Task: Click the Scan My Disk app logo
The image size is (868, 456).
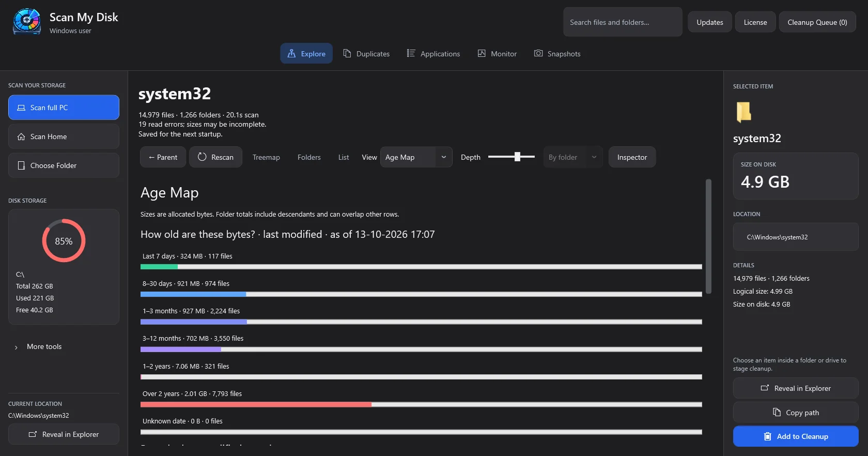Action: click(x=27, y=22)
